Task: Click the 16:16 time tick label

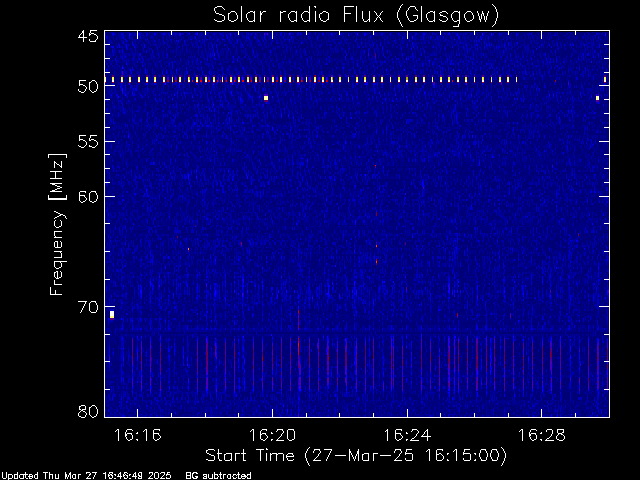Action: [x=138, y=435]
